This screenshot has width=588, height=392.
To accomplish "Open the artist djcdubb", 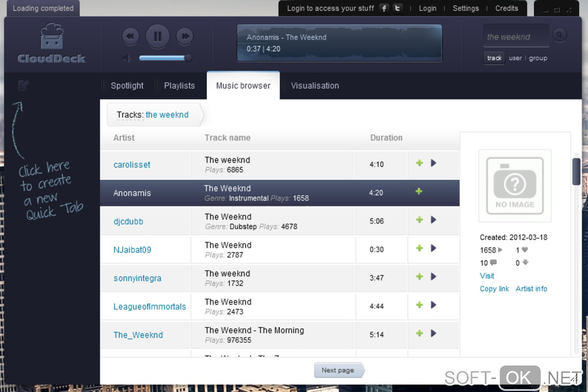I will pyautogui.click(x=128, y=221).
